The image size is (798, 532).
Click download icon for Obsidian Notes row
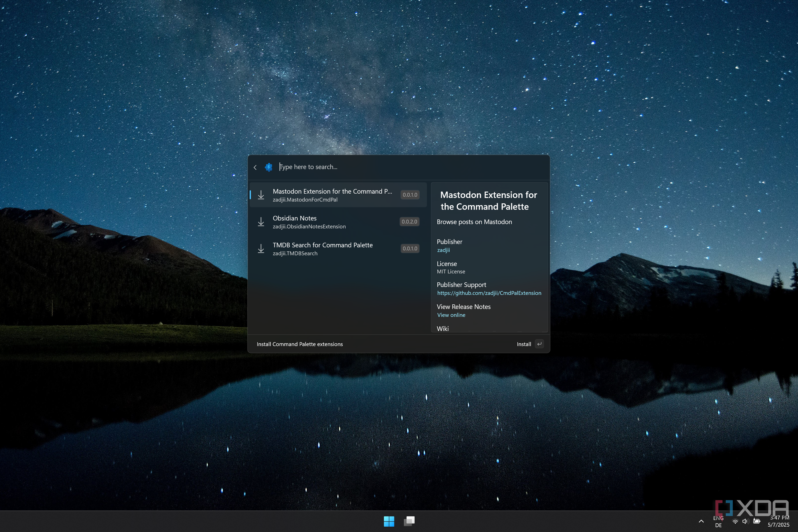click(261, 222)
